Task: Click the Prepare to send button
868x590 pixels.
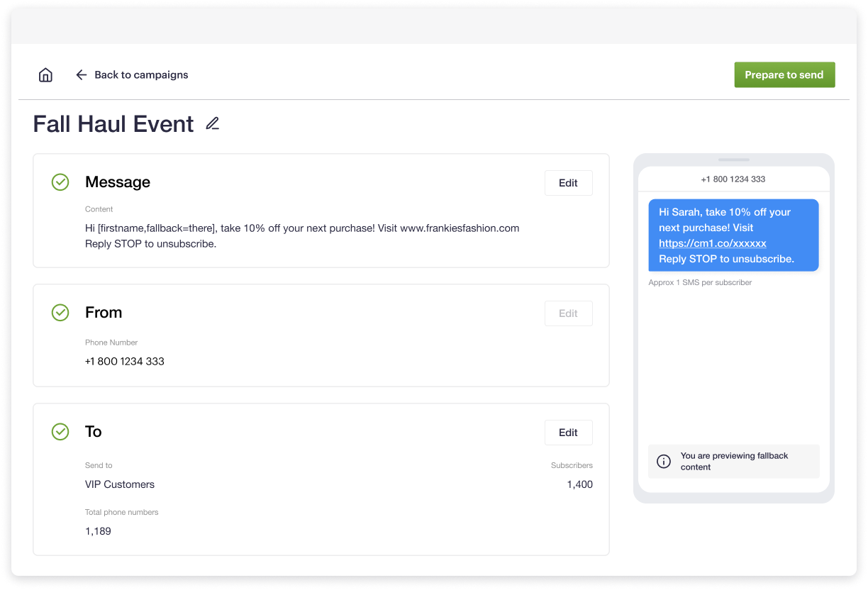Action: click(x=784, y=74)
